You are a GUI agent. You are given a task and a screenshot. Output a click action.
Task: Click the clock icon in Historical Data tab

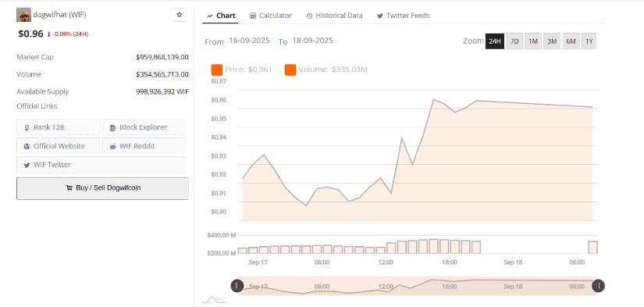pos(309,16)
